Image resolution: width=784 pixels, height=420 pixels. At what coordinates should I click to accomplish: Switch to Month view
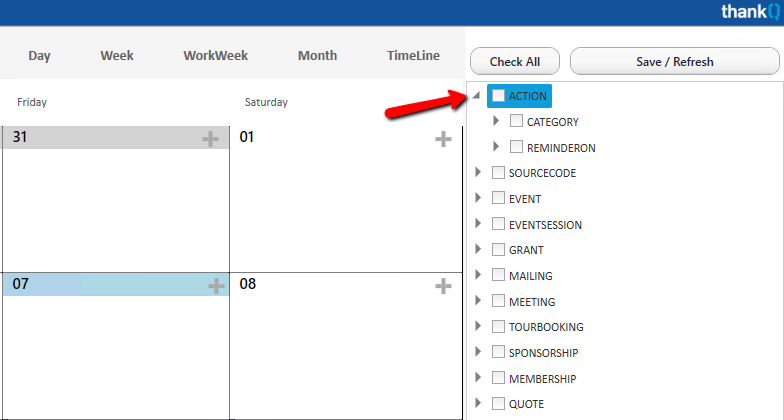(x=318, y=56)
